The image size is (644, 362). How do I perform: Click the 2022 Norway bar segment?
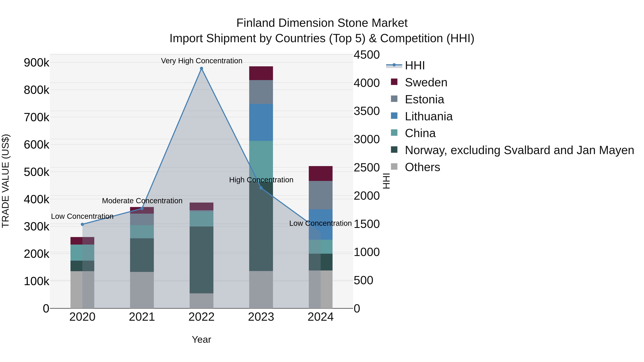point(201,260)
